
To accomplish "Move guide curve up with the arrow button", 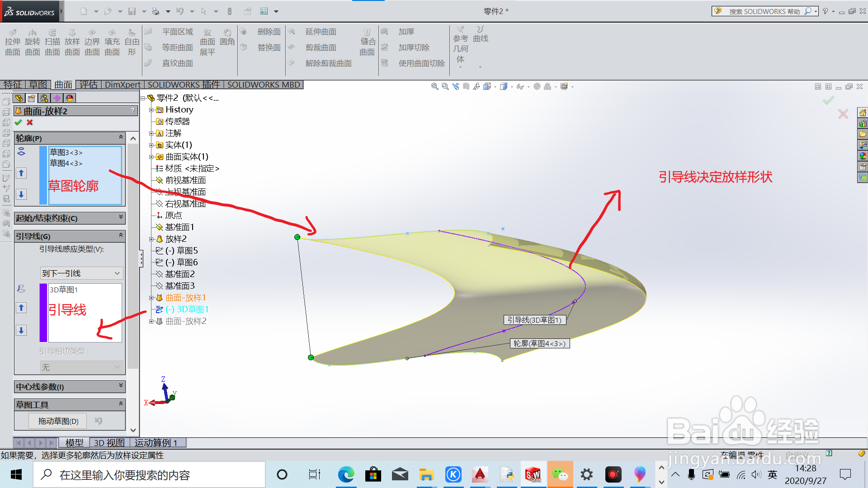I will tap(21, 308).
